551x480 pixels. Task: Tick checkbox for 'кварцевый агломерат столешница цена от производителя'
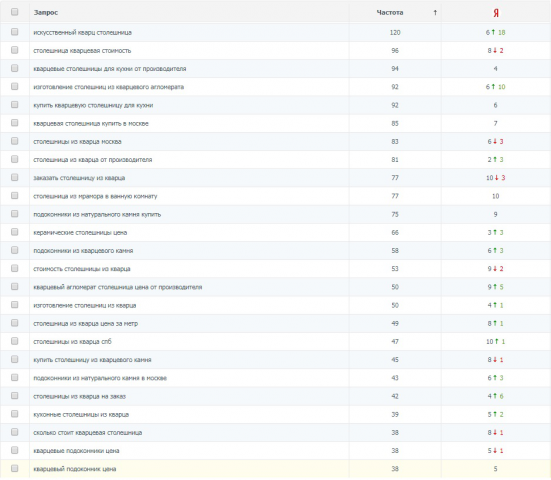[14, 287]
